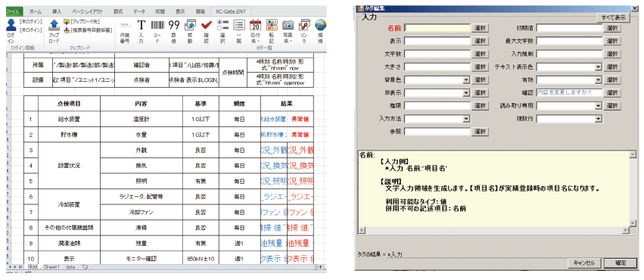Open the データ ribbon tab

(138, 12)
